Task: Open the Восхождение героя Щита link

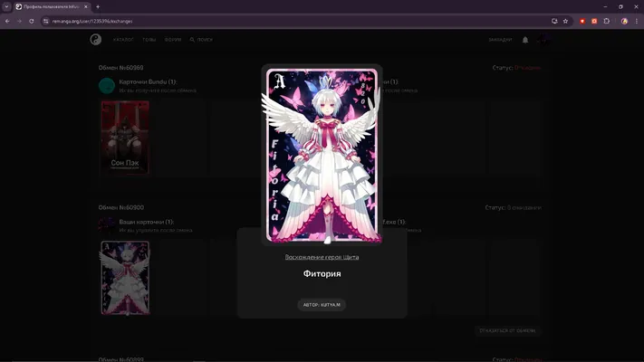Action: (x=322, y=257)
